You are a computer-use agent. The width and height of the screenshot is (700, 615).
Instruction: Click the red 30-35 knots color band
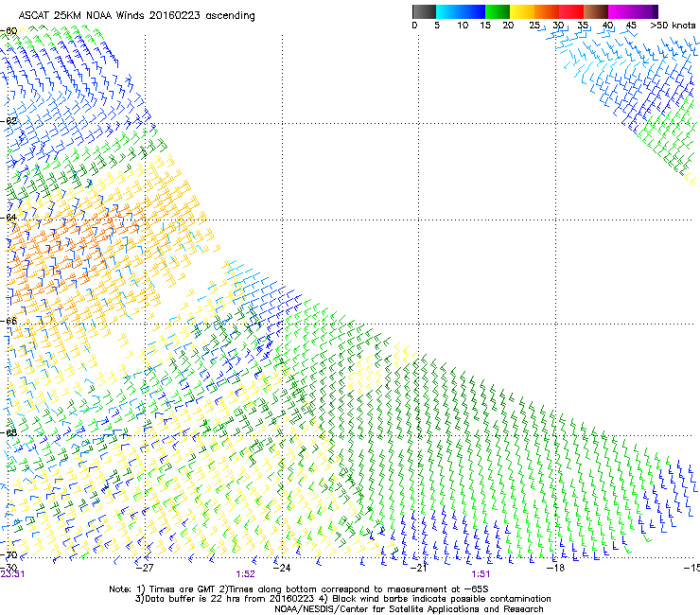coord(571,11)
